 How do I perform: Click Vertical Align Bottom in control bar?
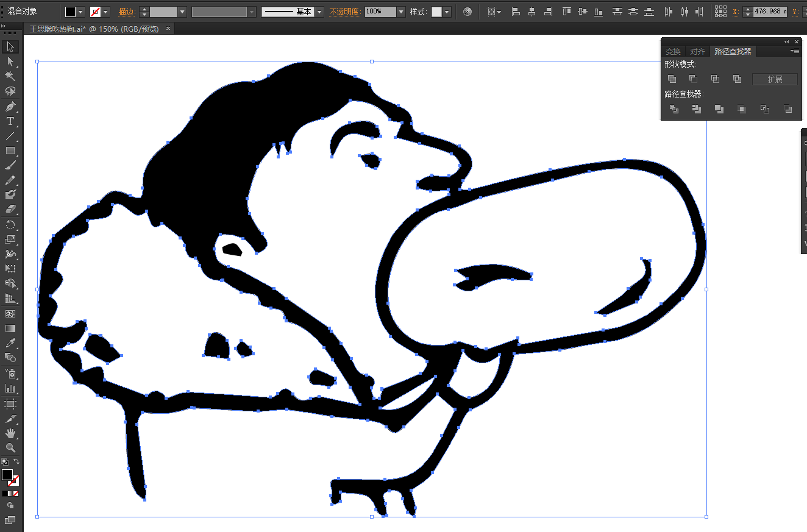click(599, 12)
